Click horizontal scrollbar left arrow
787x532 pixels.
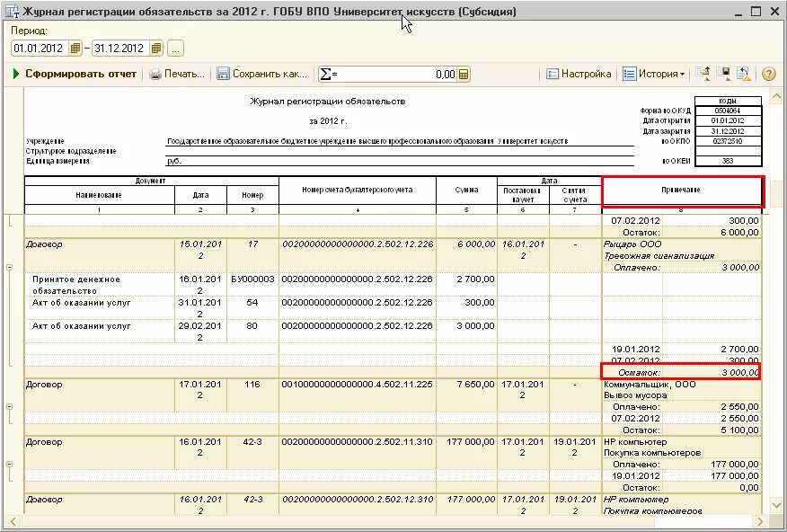pyautogui.click(x=13, y=521)
